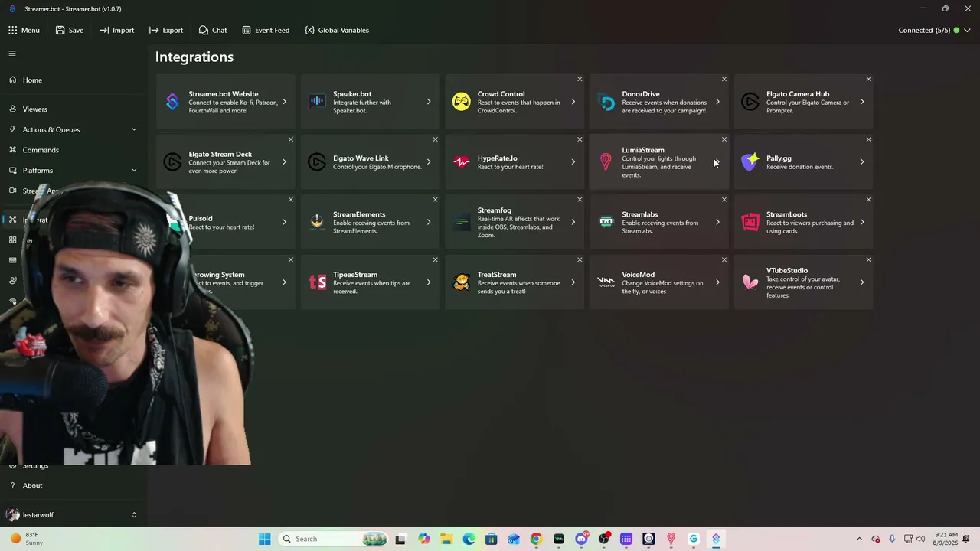
Task: Click the Home icon in the sidebar
Action: coord(12,80)
